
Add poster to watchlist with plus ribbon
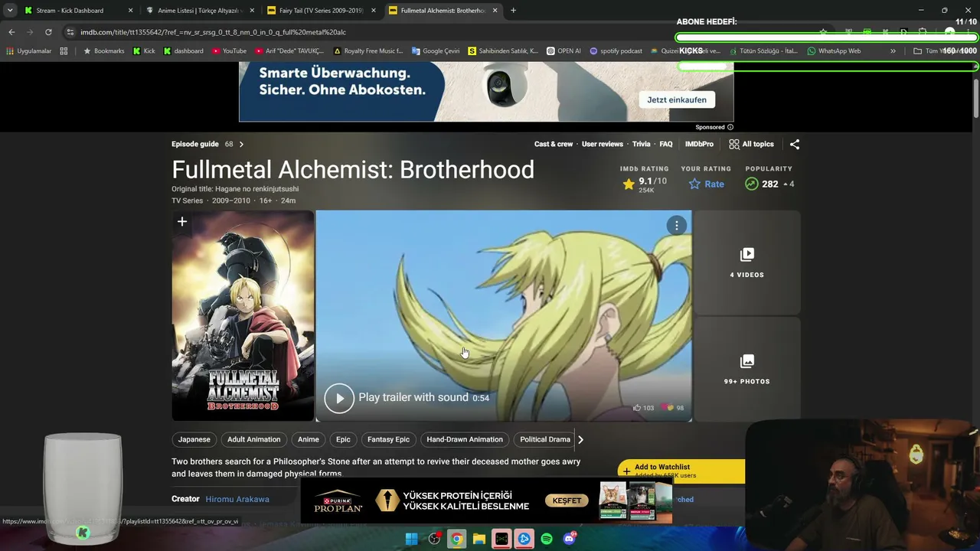click(182, 222)
